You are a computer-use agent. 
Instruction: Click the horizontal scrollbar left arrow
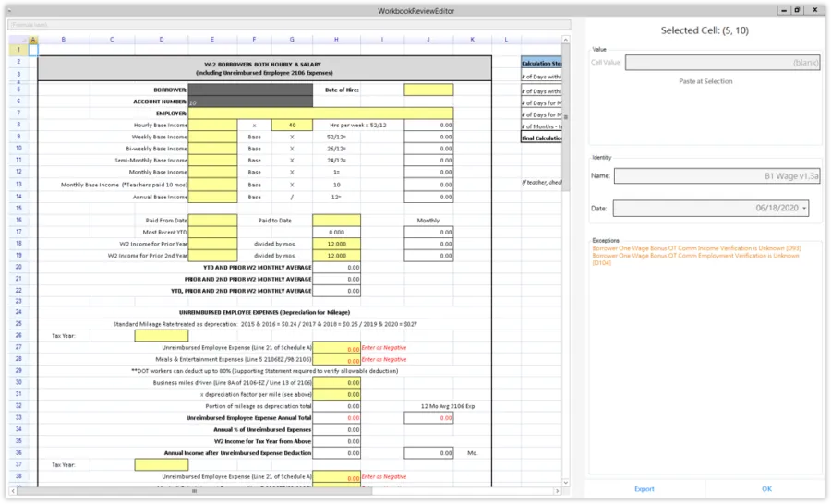tap(11, 491)
